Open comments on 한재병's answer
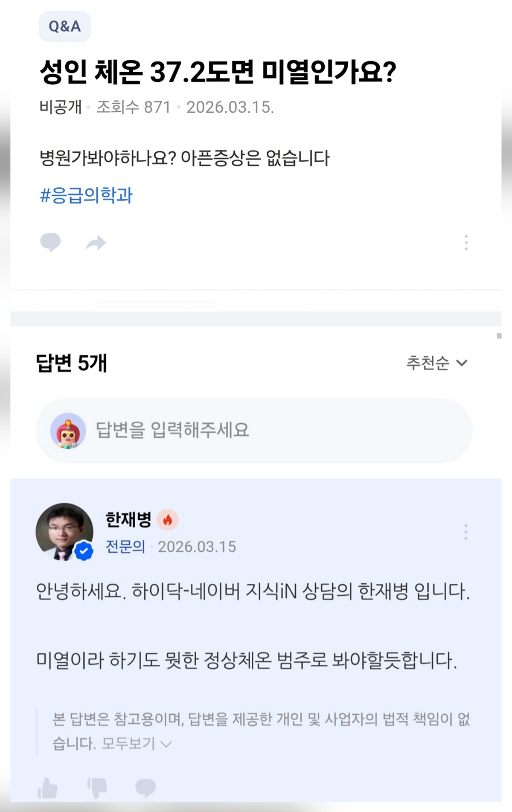The height and width of the screenshot is (812, 512). point(145,788)
